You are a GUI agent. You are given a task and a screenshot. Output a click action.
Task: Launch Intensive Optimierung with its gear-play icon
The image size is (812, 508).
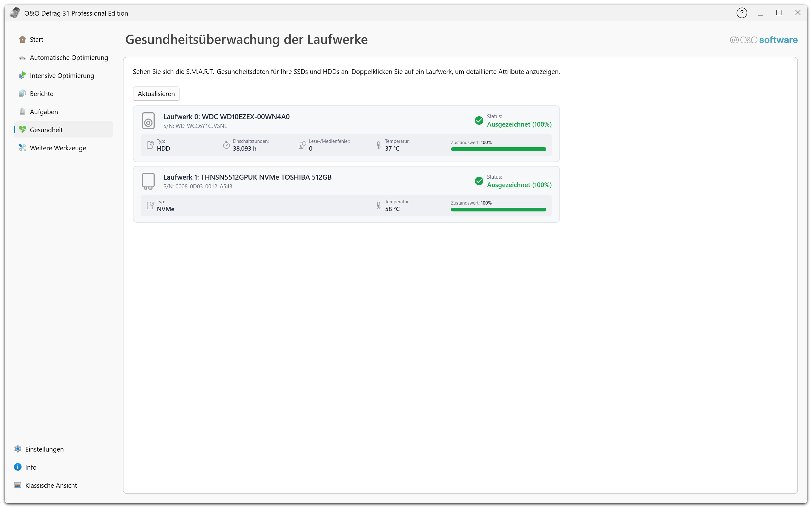[22, 75]
